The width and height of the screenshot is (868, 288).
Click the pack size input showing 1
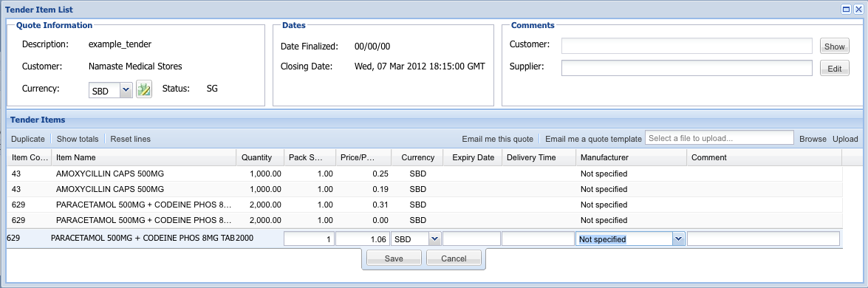tap(309, 239)
